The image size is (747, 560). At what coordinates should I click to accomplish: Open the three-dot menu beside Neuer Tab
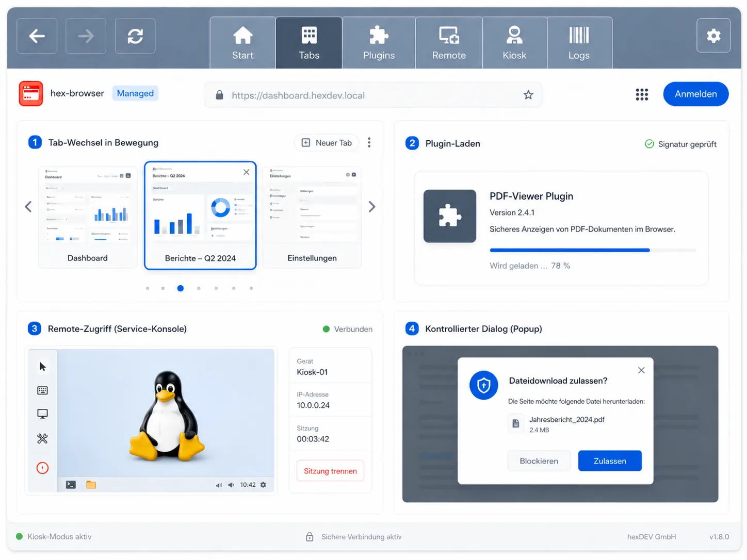click(369, 143)
